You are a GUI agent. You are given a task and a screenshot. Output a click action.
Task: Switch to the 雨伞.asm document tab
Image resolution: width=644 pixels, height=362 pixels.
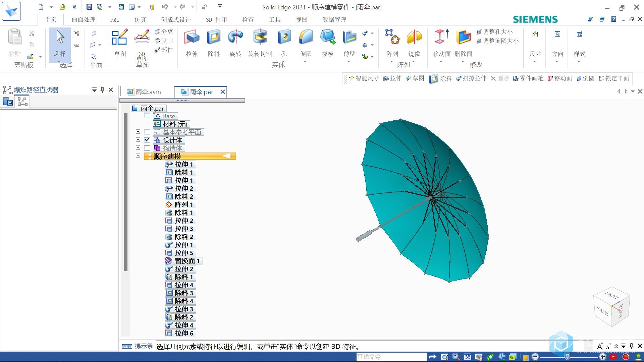click(x=144, y=92)
